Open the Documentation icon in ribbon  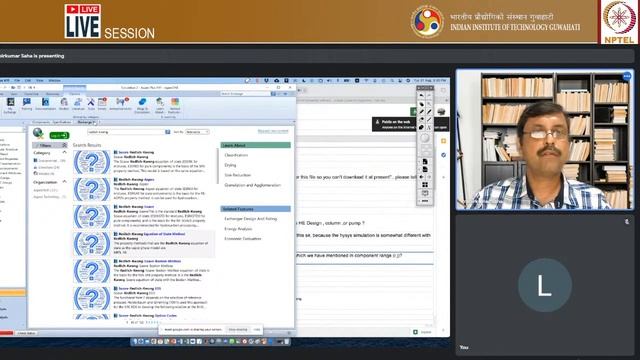coord(45,104)
